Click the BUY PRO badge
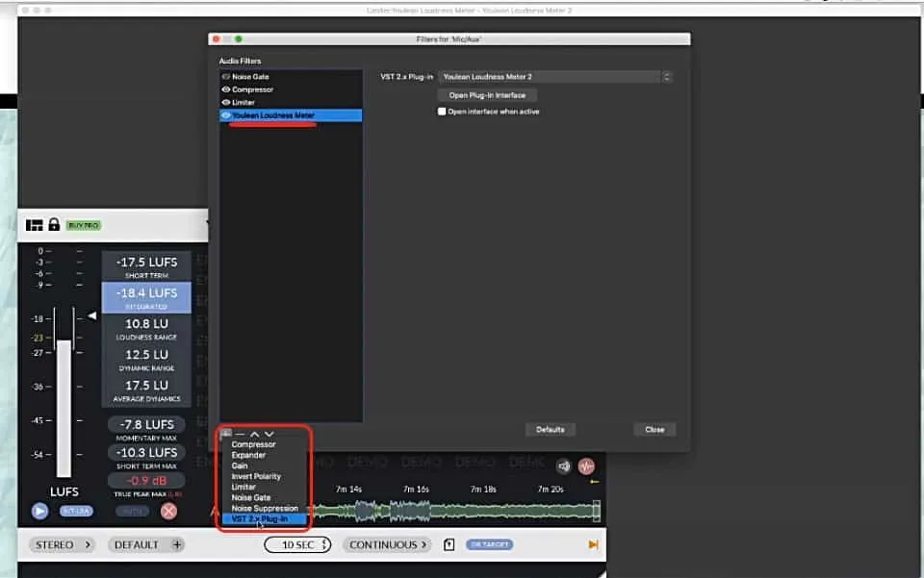This screenshot has height=578, width=924. click(84, 225)
